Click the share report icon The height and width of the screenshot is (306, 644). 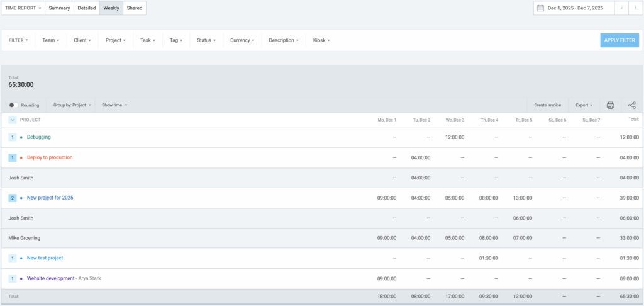click(x=632, y=105)
